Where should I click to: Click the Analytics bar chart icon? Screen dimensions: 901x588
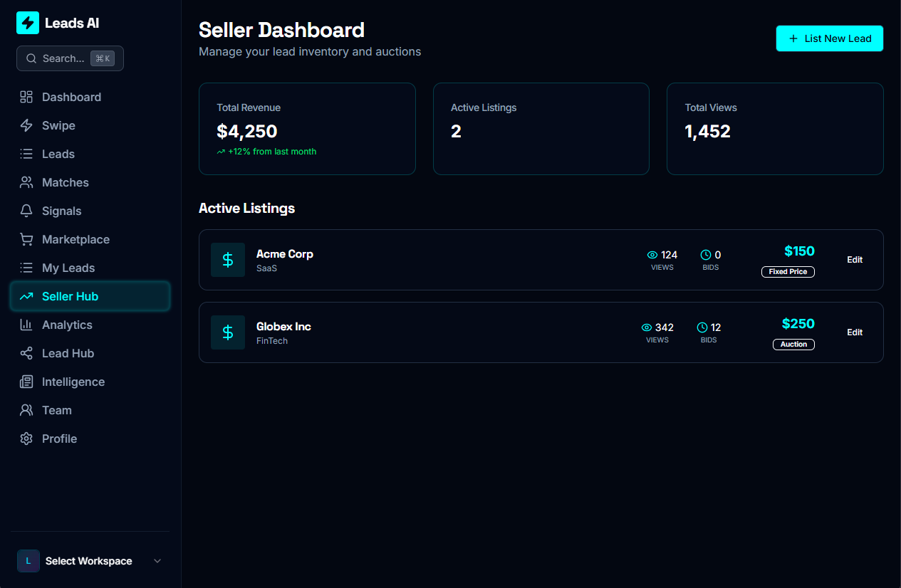click(26, 325)
